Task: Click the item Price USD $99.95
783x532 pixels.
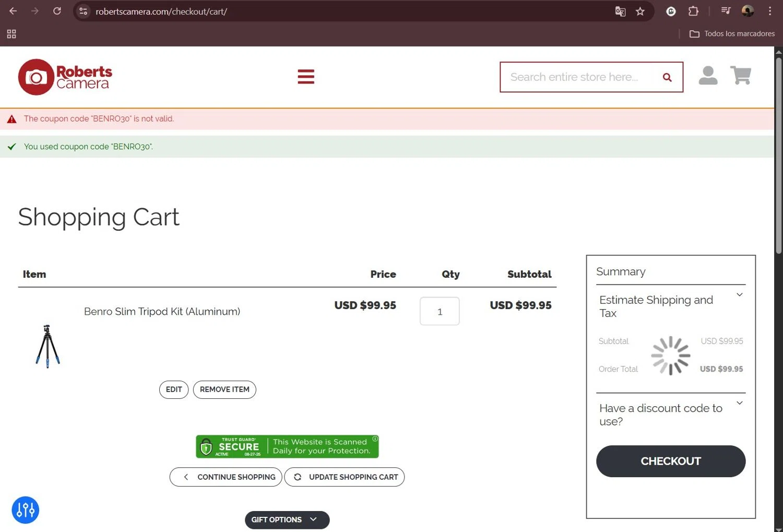Action: click(365, 305)
